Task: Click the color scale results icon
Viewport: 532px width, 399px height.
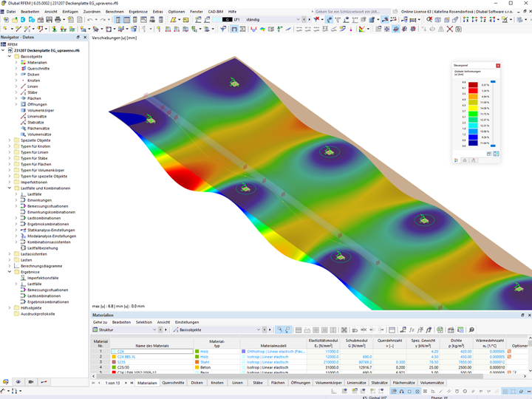Action: pyautogui.click(x=362, y=29)
